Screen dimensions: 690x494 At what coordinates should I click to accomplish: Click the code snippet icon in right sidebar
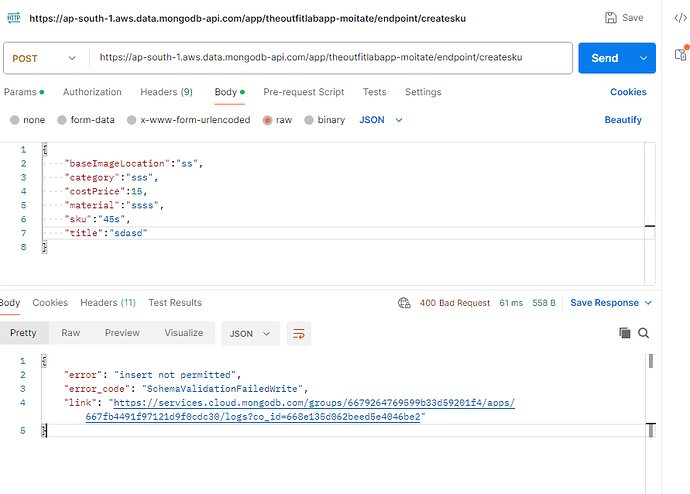tap(679, 18)
